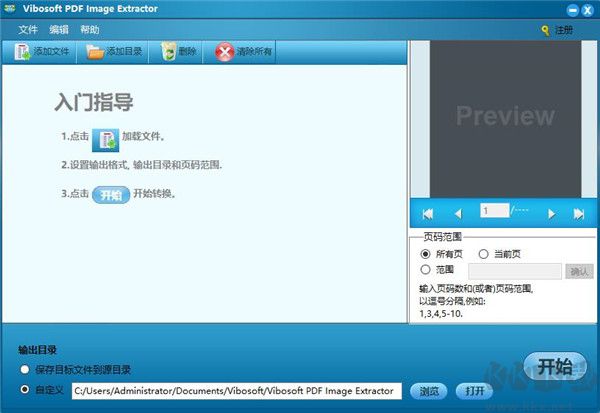Click the application logo in title bar
The width and height of the screenshot is (600, 413).
(10, 8)
